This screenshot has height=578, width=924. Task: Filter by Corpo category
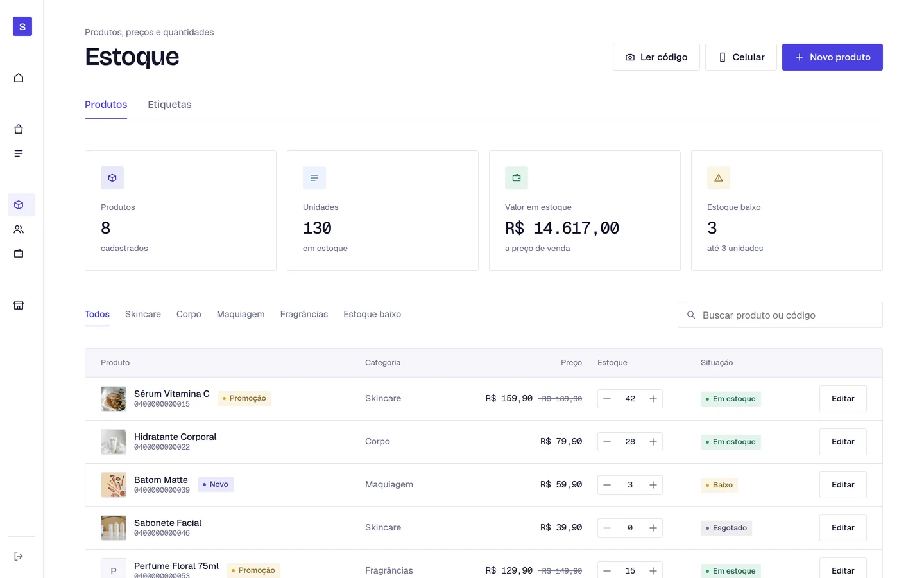click(189, 314)
